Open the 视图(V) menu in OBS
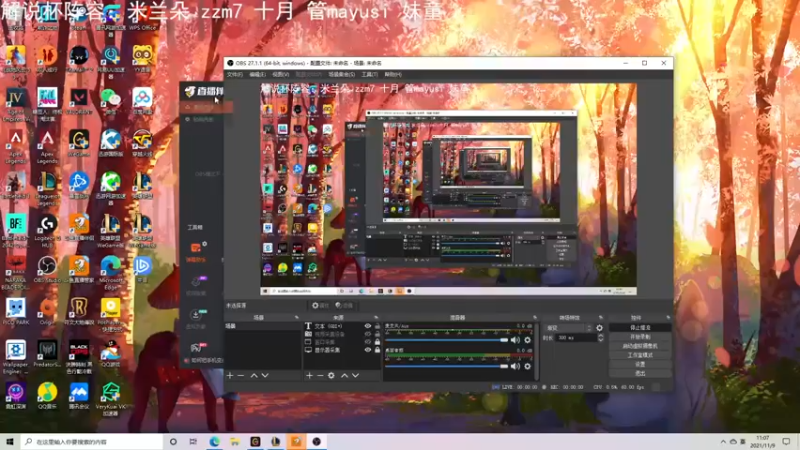The image size is (800, 450). tap(280, 74)
